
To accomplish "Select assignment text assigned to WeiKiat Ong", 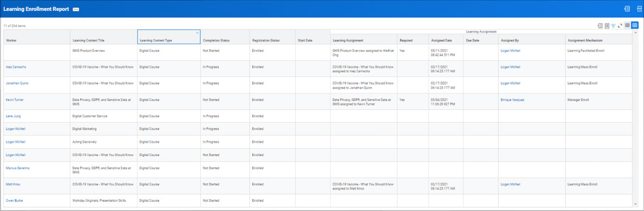I will click(363, 52).
